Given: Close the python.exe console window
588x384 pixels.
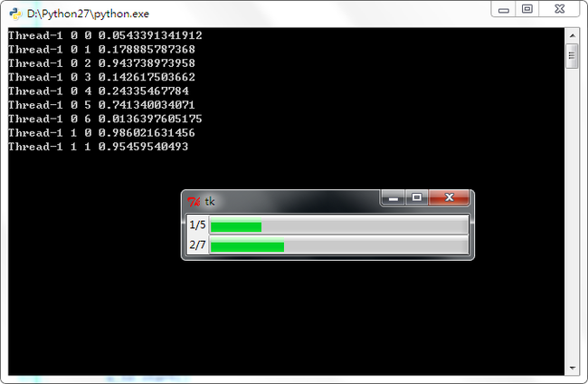Looking at the screenshot, I should (559, 9).
